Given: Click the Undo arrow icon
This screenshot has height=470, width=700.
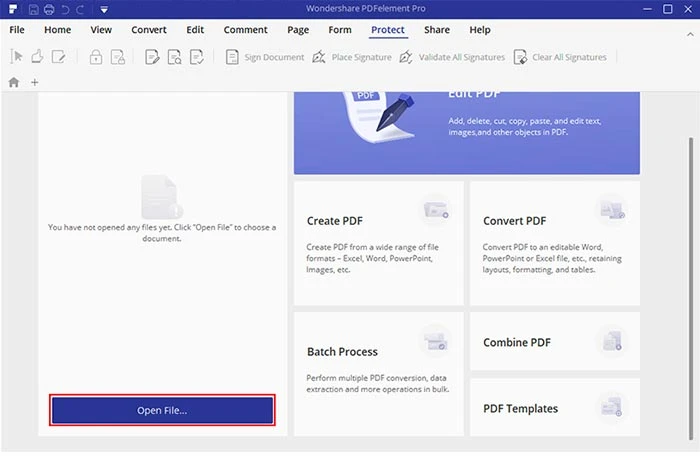Looking at the screenshot, I should [66, 9].
